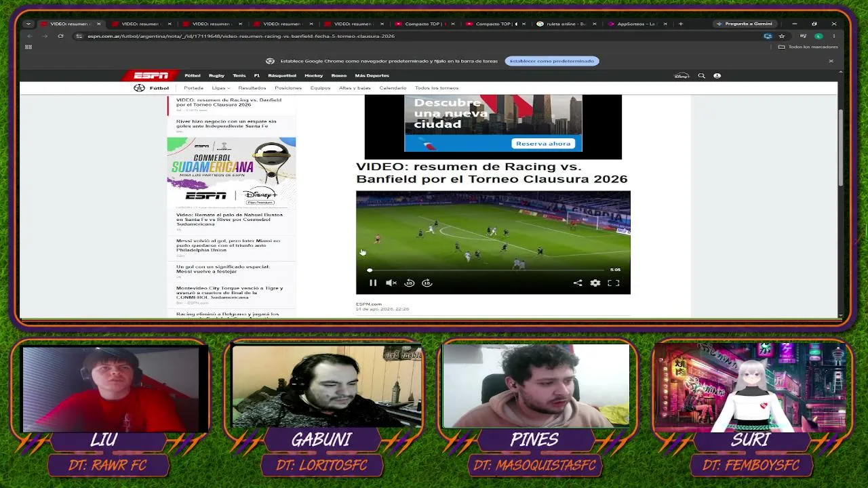Open Remate al palo de Nahuel Bustos article
This screenshot has height=488, width=868.
pos(229,219)
